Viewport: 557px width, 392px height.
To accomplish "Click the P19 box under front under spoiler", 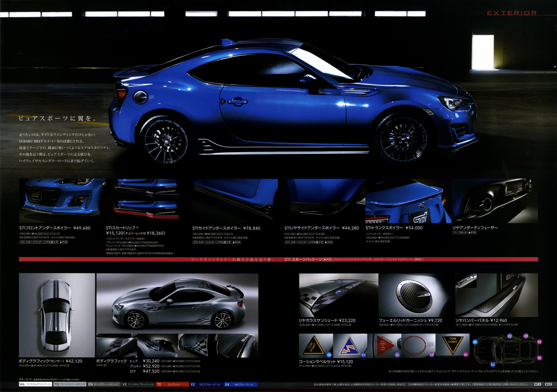I will [44, 242].
